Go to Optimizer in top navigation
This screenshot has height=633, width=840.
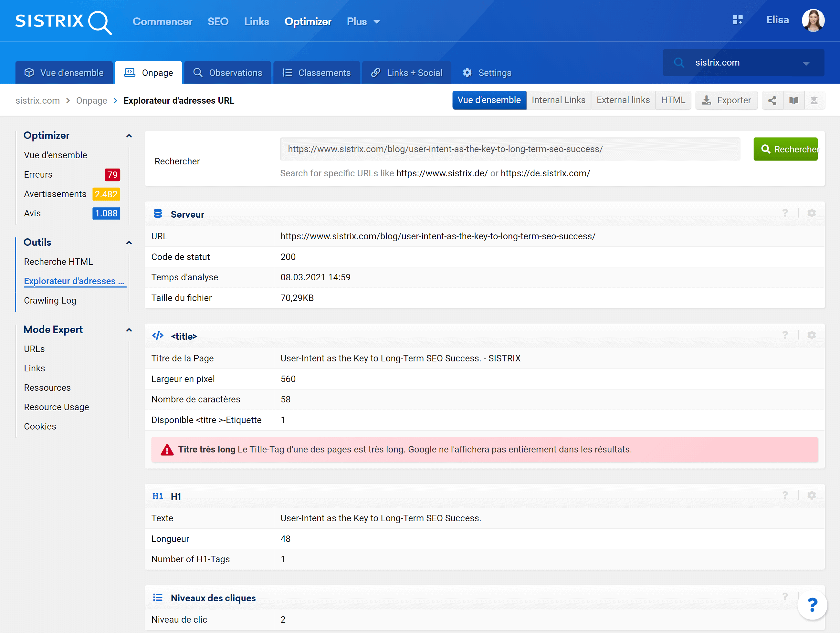click(x=308, y=22)
